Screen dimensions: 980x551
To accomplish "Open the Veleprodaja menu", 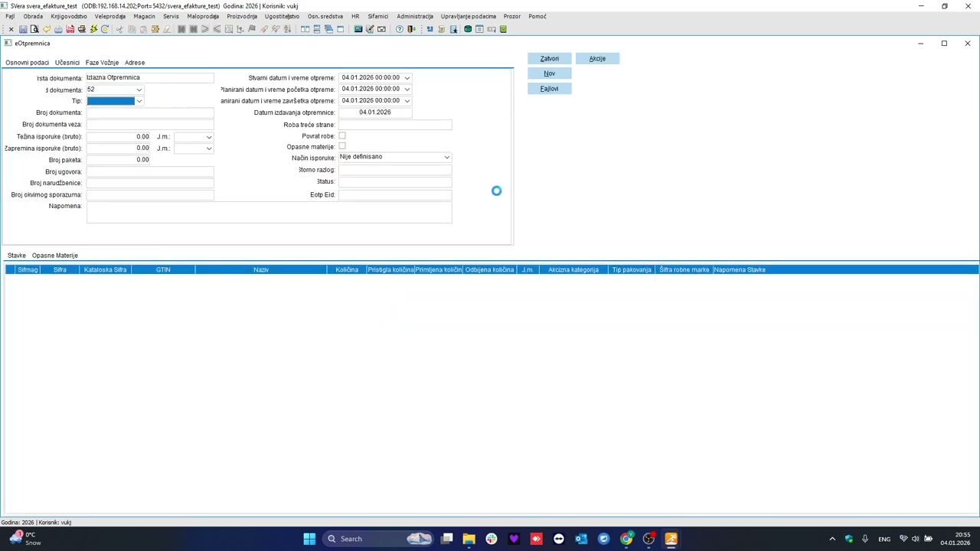I will coord(110,16).
